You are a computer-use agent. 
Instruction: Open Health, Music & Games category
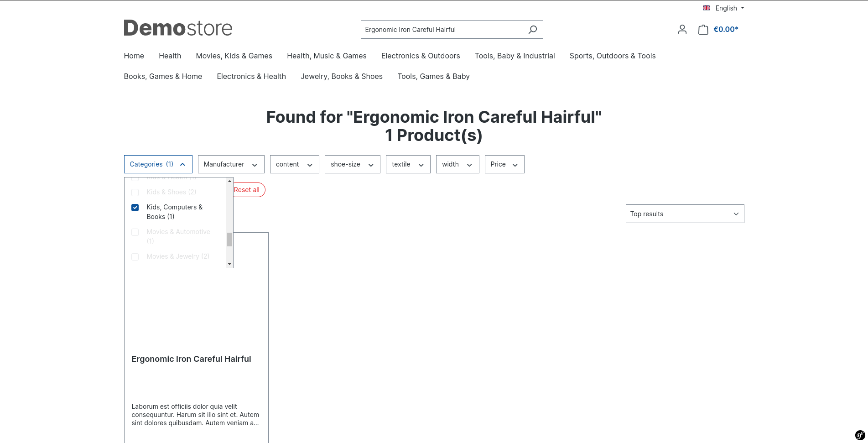[327, 56]
